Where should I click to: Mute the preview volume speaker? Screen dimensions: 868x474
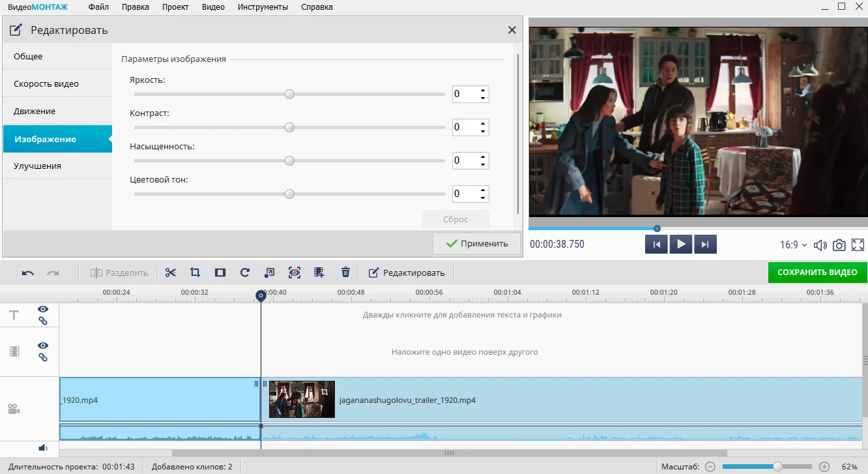coord(820,245)
